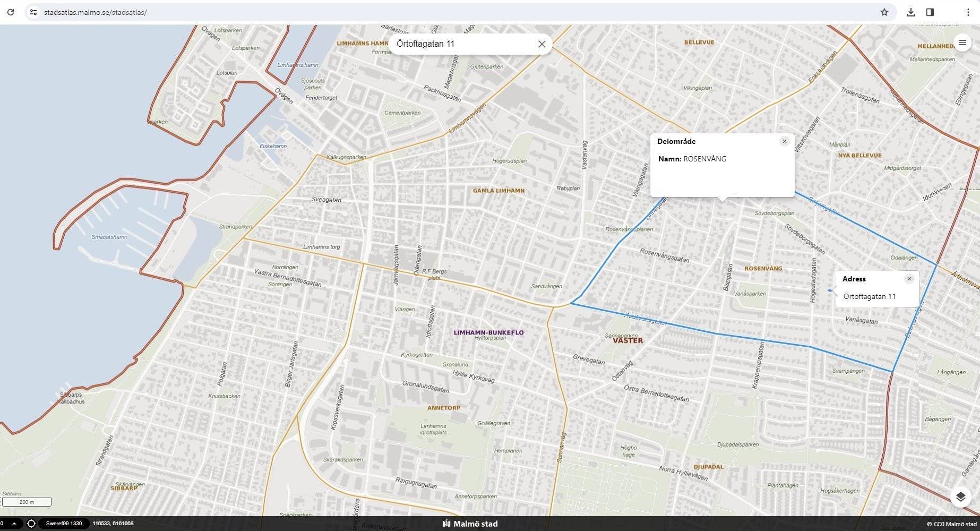Screen dimensions: 980x531
Task: Click the Rosenvångsplanen label
Action: click(x=629, y=229)
